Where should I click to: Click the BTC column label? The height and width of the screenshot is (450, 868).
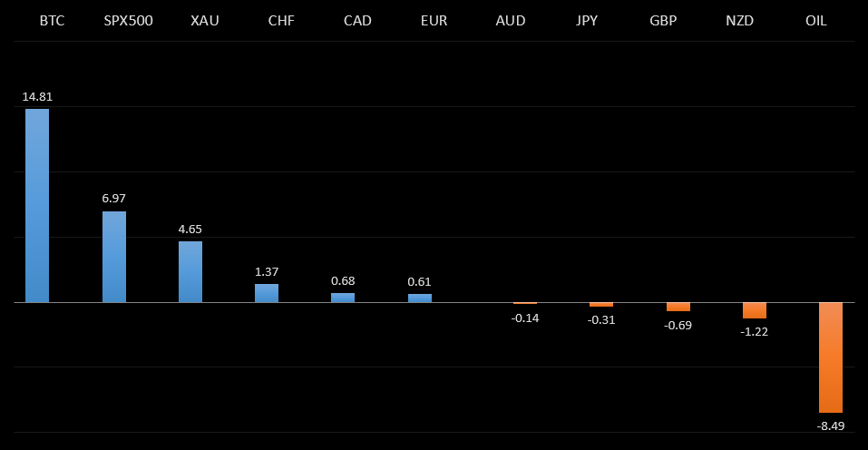52,21
